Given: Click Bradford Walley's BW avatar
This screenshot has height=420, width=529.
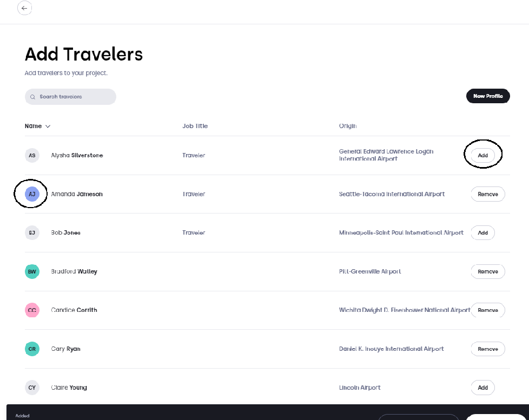Looking at the screenshot, I should [32, 272].
